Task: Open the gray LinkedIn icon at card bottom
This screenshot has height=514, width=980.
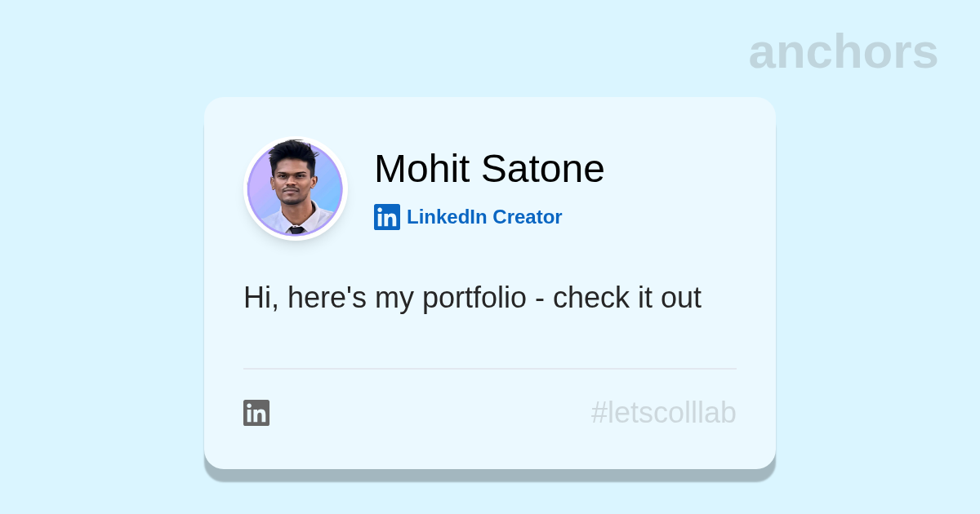Action: point(256,413)
